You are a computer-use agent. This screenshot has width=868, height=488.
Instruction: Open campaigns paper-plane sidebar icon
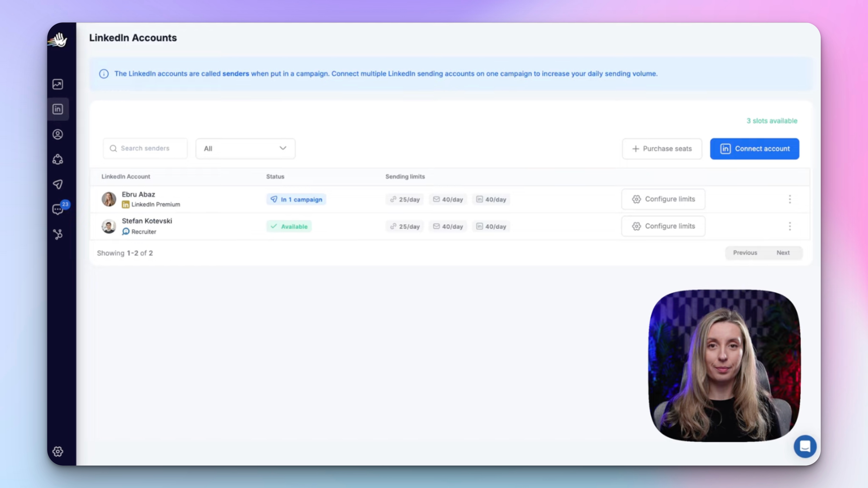coord(58,184)
